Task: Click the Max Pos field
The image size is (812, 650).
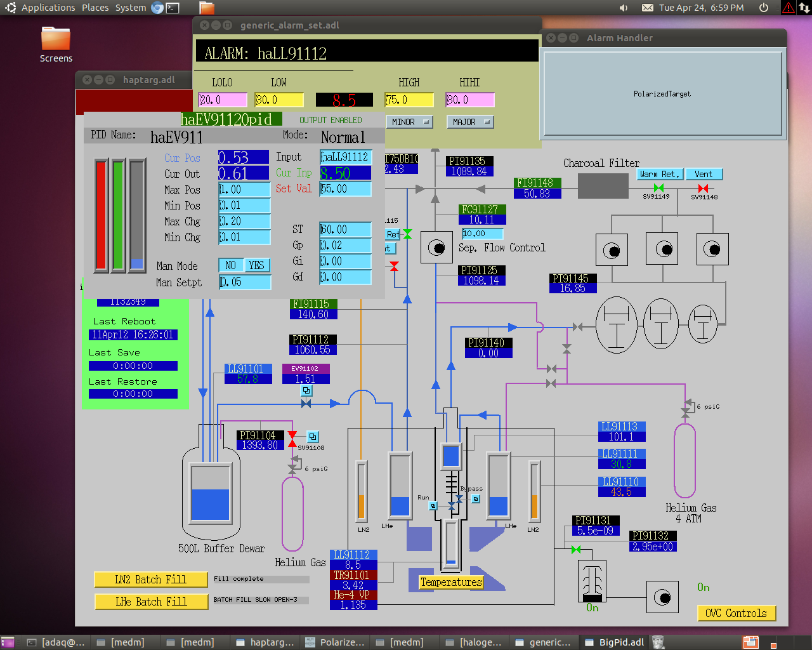Action: pos(244,189)
